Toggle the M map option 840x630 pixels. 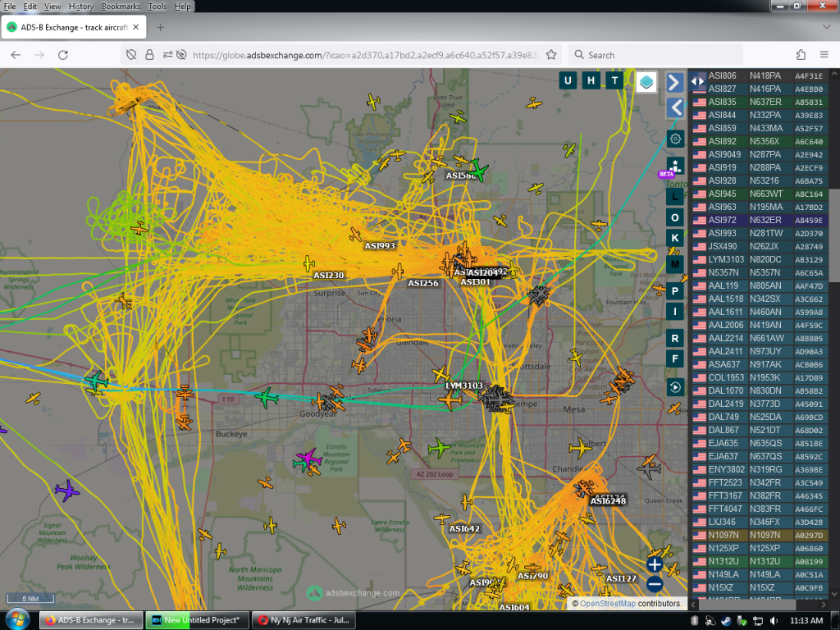pyautogui.click(x=675, y=264)
